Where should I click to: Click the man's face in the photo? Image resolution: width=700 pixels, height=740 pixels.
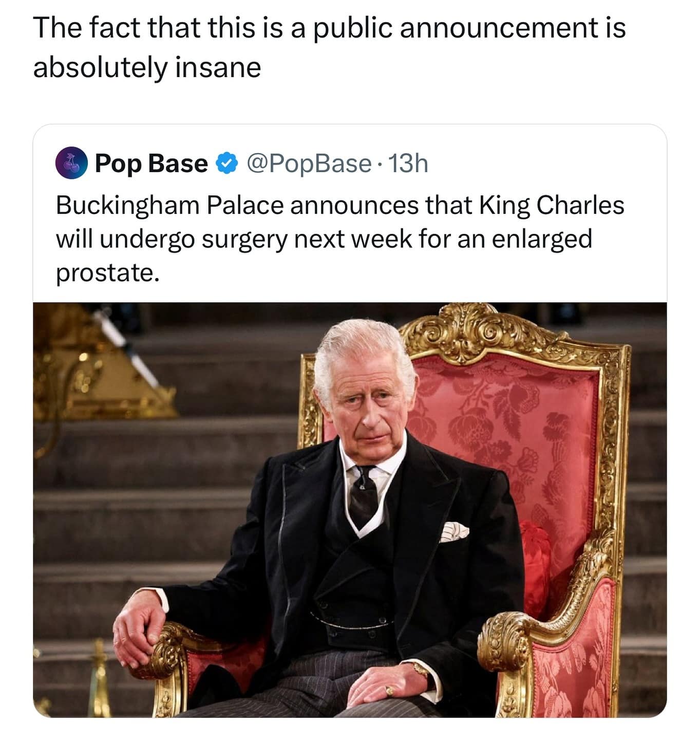(x=366, y=406)
